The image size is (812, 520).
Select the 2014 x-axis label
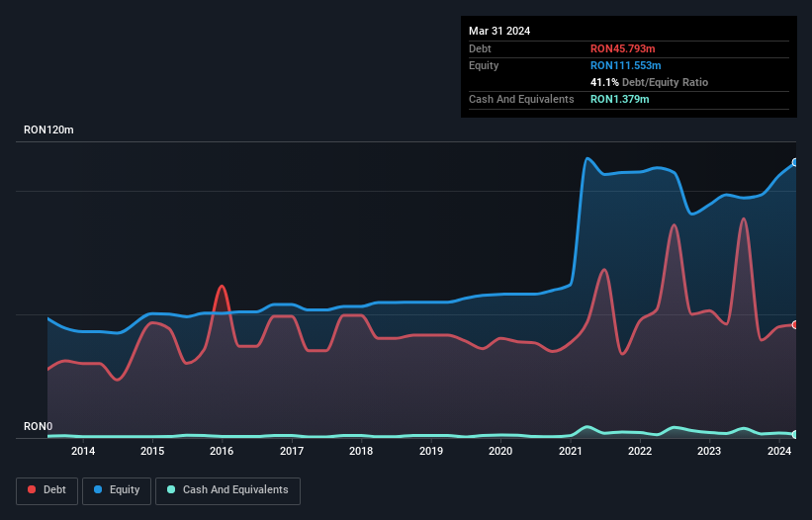[83, 451]
